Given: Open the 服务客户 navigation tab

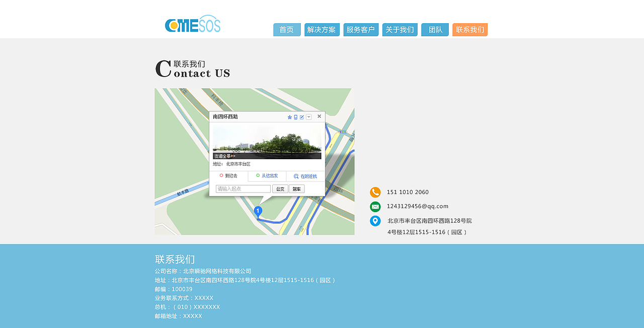Looking at the screenshot, I should pos(361,30).
